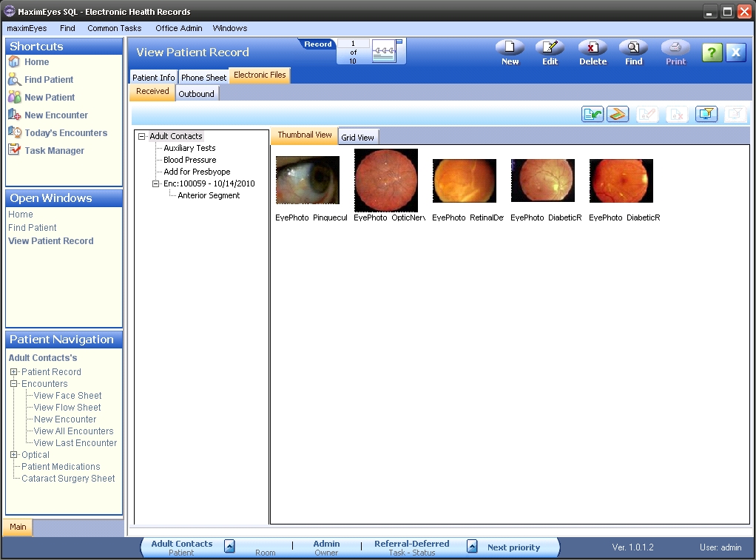Click the monitor filter icon
The height and width of the screenshot is (560, 756).
(x=706, y=115)
